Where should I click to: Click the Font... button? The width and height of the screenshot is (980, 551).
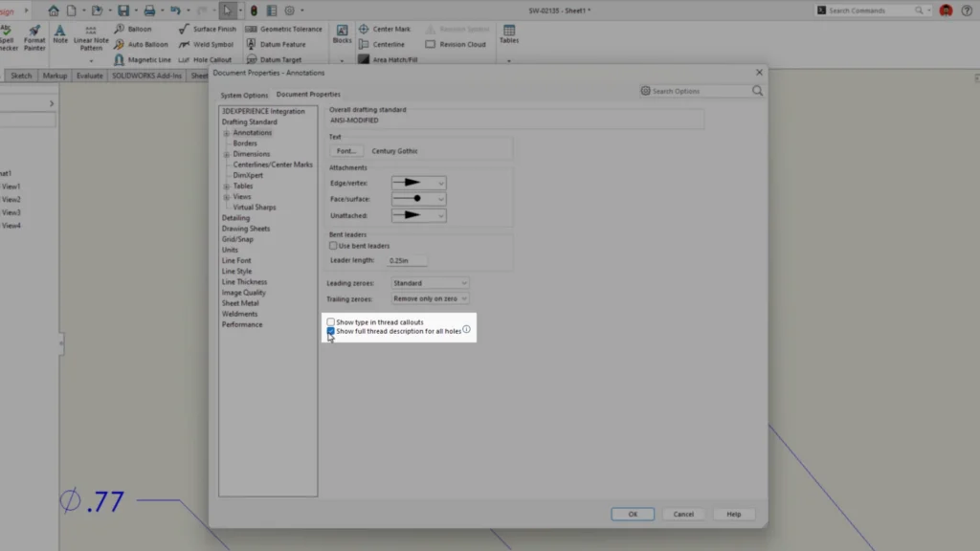tap(346, 151)
